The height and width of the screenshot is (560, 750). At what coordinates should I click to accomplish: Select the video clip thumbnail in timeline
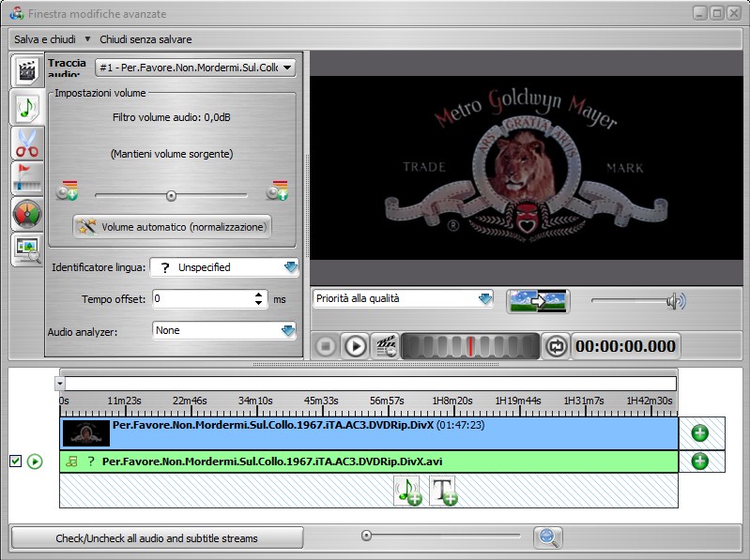click(x=86, y=433)
